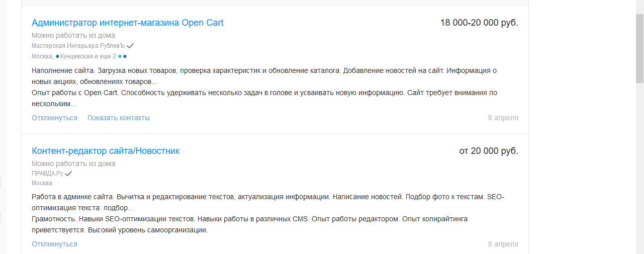
Task: Click Москва under ПРАВДА.Ру
Action: 42,183
